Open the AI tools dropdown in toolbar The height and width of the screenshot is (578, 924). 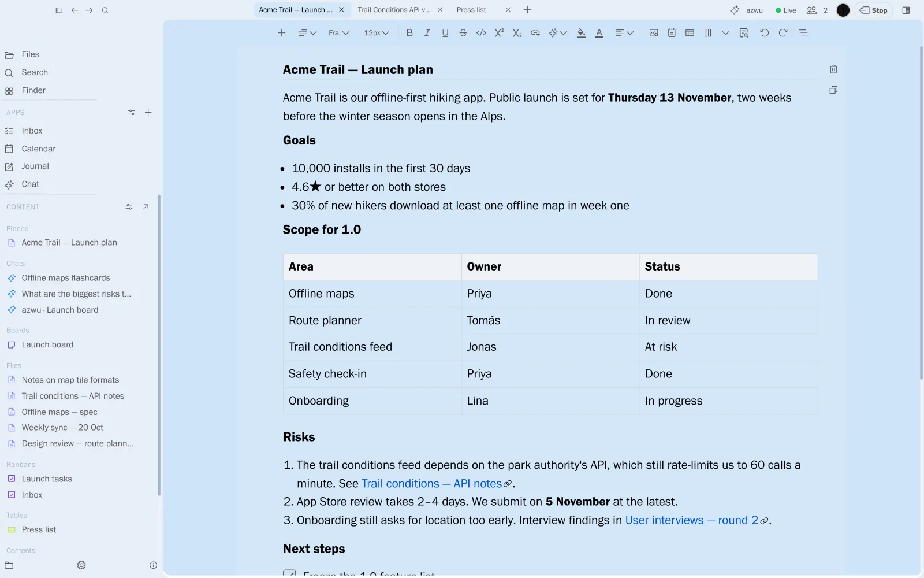[558, 33]
